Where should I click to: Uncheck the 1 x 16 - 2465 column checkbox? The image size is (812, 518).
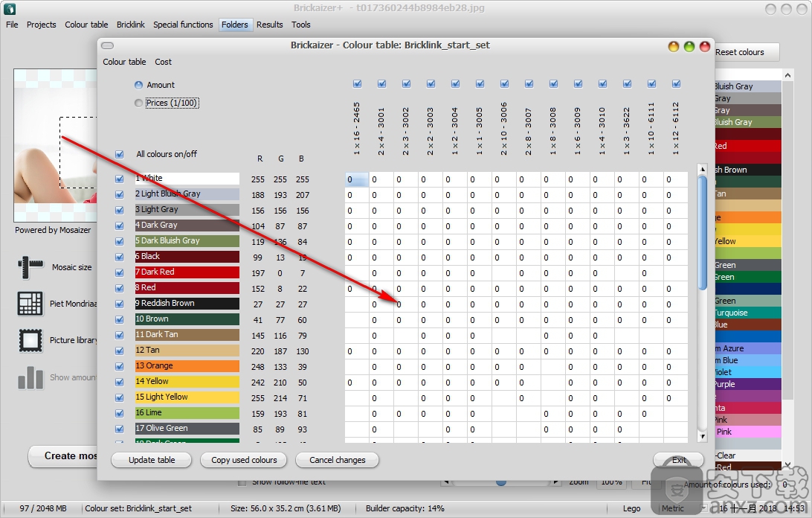click(357, 83)
